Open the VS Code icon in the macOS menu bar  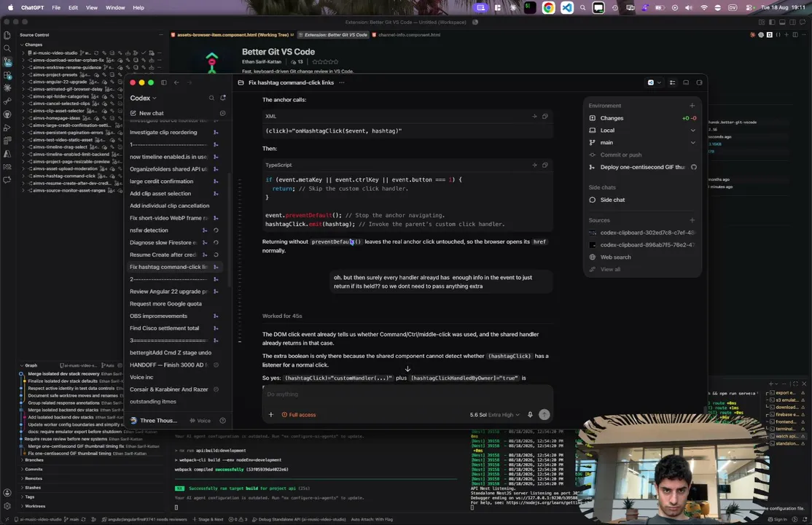click(567, 8)
